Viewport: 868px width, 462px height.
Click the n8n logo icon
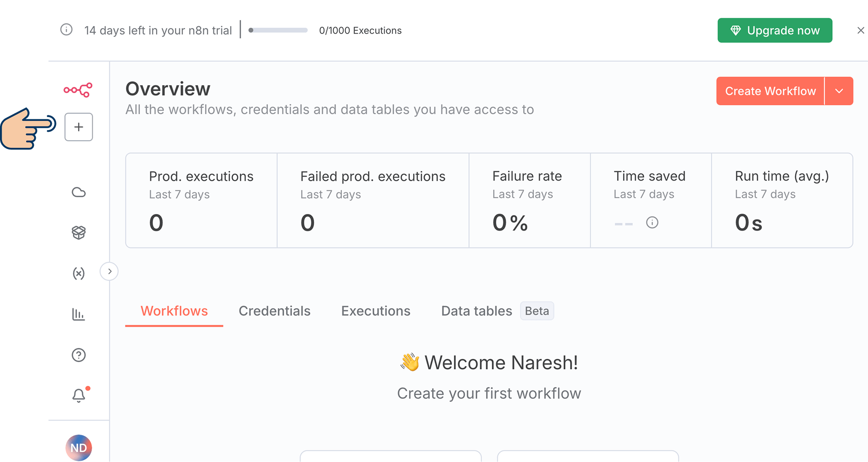[x=78, y=90]
